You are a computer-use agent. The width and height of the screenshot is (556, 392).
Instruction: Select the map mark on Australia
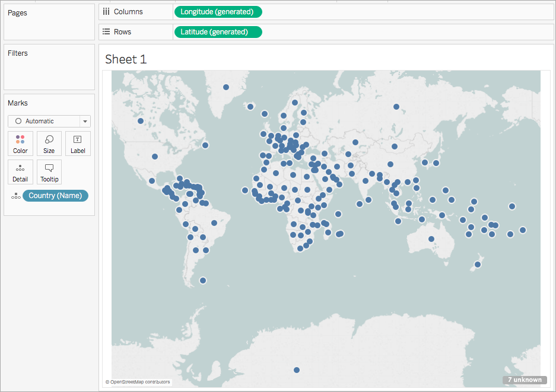pyautogui.click(x=431, y=239)
